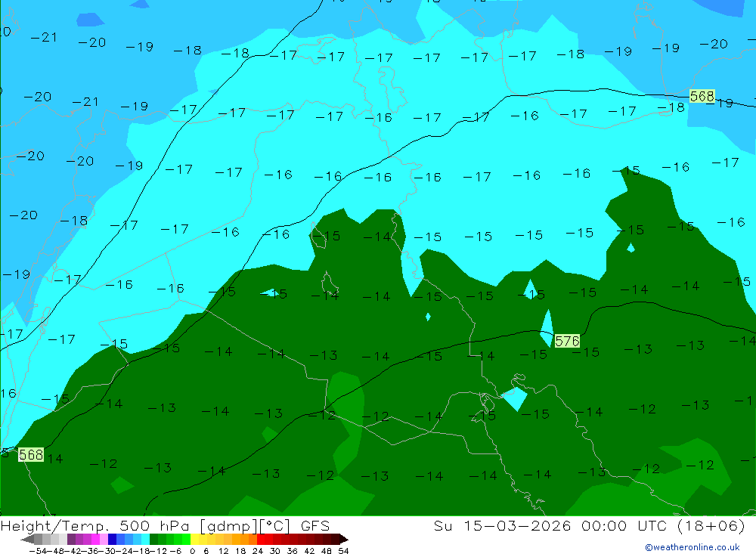
Task: Click the '-54' label at the legend's start
Action: [x=38, y=551]
